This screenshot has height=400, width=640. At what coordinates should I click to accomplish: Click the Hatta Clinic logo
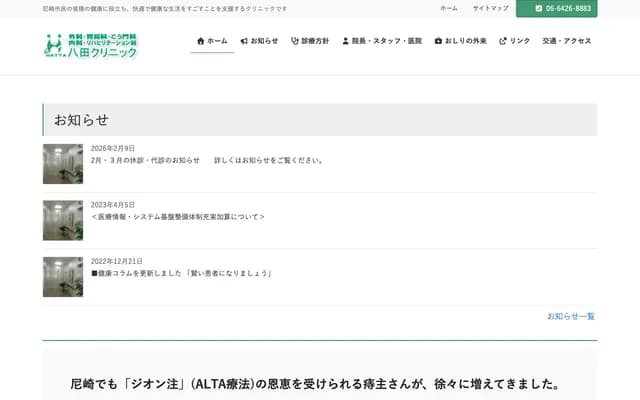(x=91, y=44)
